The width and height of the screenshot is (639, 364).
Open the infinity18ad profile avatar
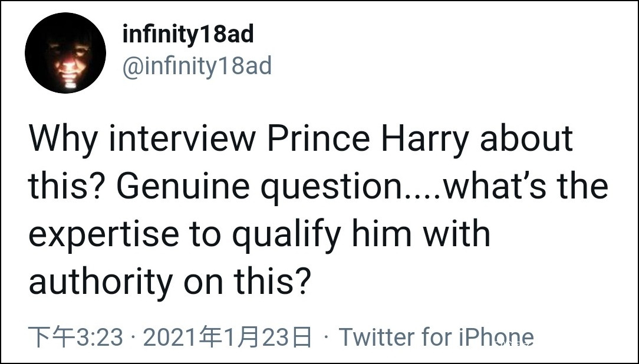(x=65, y=53)
